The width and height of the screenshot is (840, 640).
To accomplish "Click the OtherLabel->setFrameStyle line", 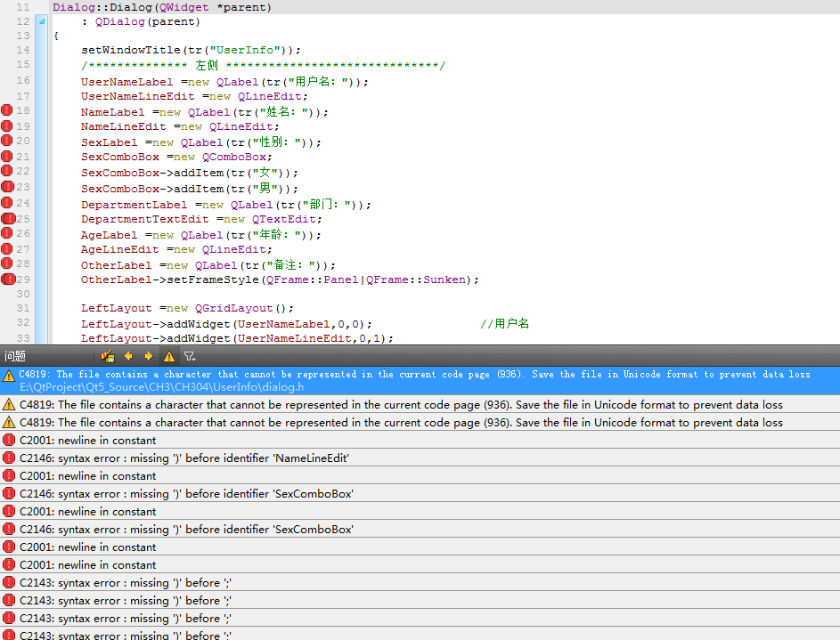I will click(280, 279).
